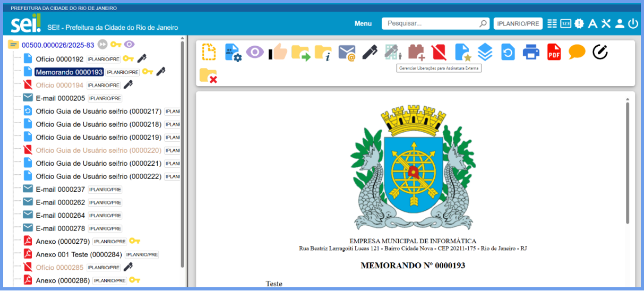The image size is (644, 291).
Task: Click the print document printer icon
Action: point(531,52)
